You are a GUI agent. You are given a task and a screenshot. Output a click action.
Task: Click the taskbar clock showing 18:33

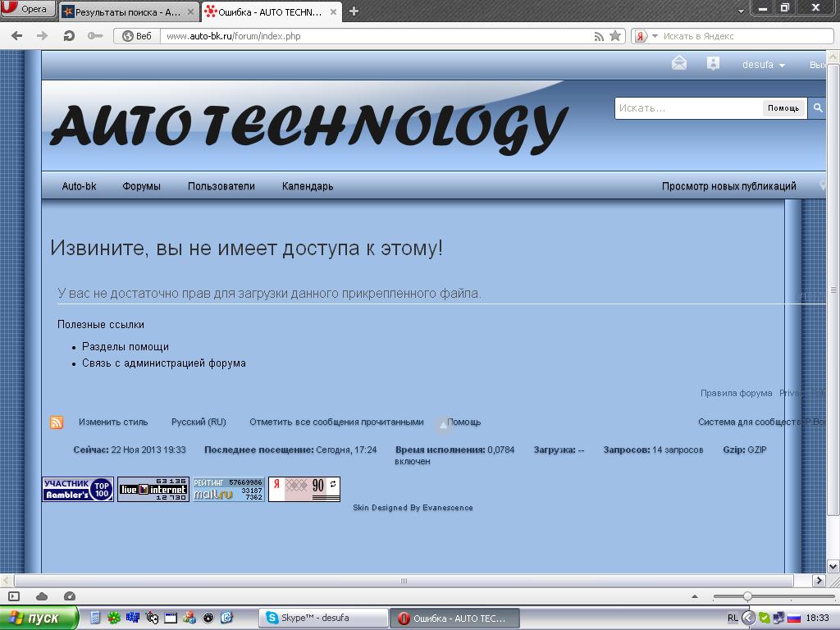point(818,619)
